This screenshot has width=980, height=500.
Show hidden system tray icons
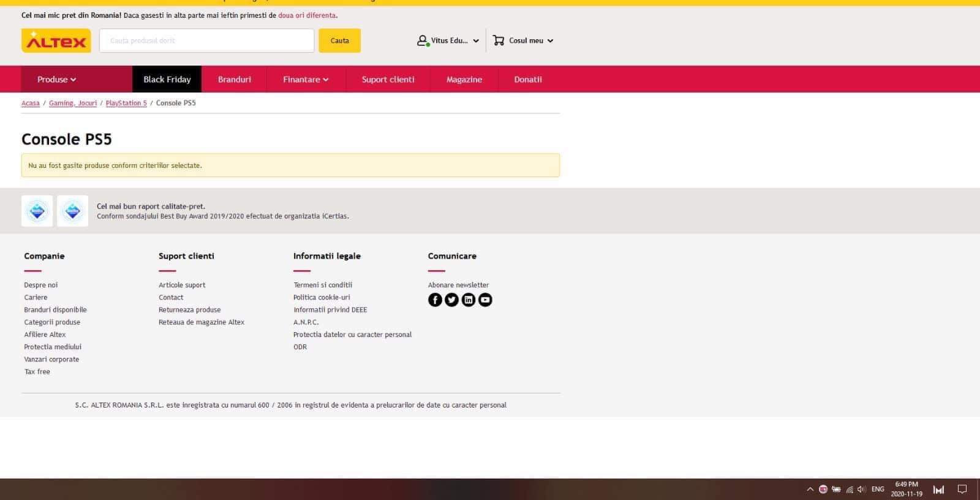tap(810, 489)
